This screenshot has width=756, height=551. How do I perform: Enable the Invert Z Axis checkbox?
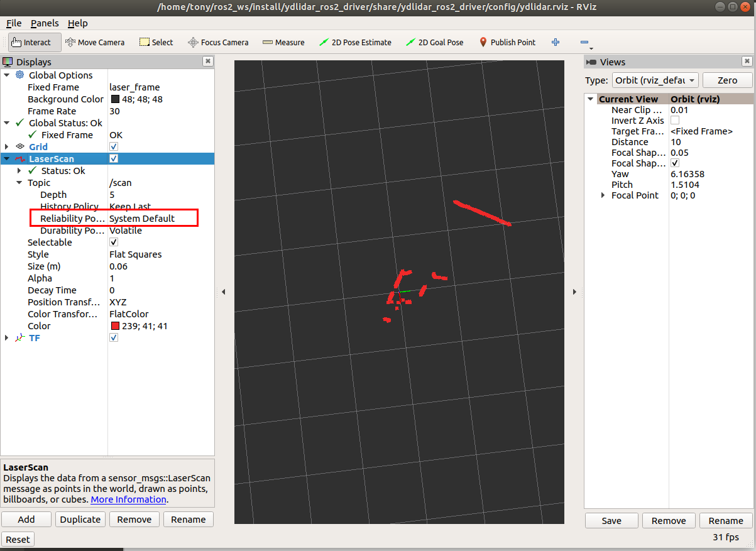tap(675, 120)
